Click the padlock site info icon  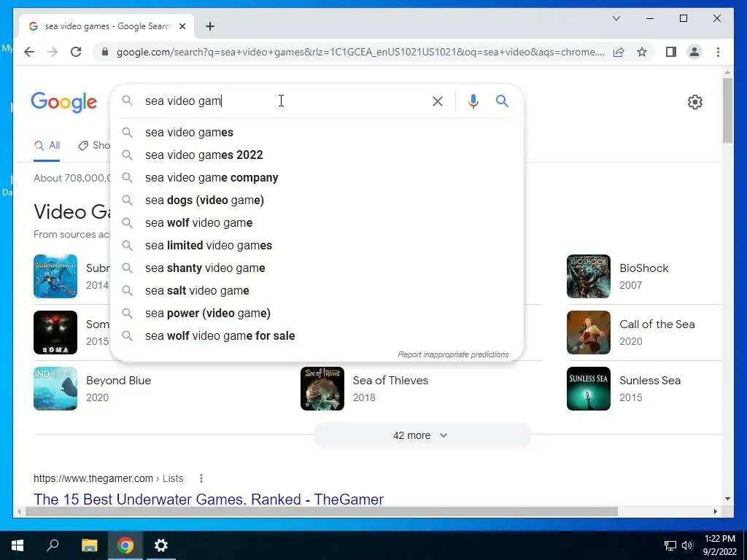[x=105, y=52]
